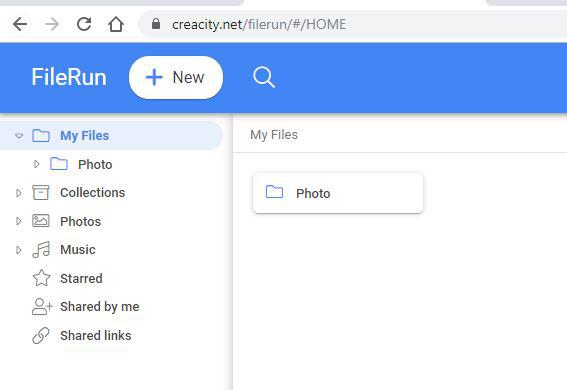Click the Shared by me person icon
Viewport: 567px width, 390px height.
pyautogui.click(x=42, y=307)
